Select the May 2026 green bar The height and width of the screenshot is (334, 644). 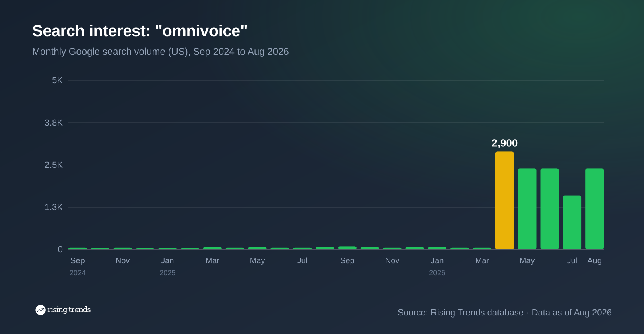coord(527,209)
